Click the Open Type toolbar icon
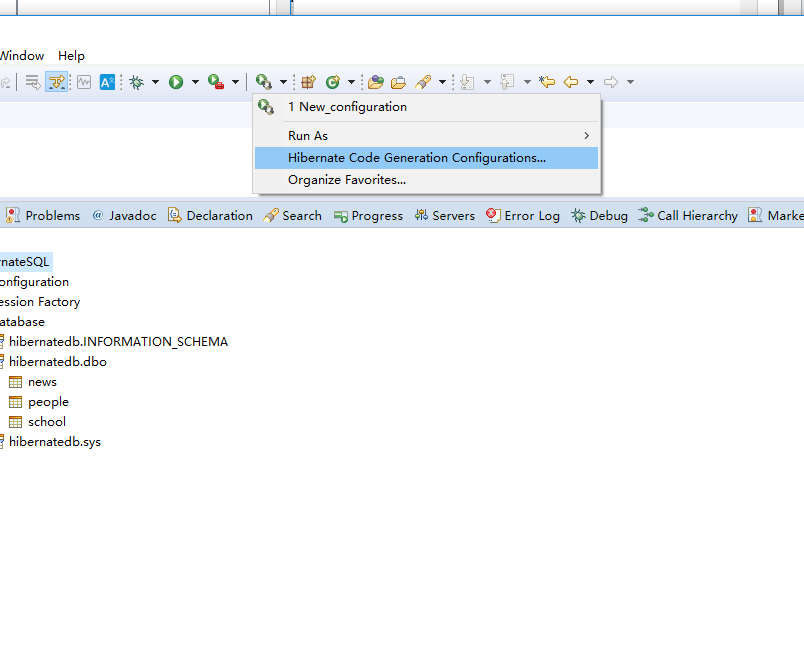The image size is (804, 649). click(x=375, y=82)
